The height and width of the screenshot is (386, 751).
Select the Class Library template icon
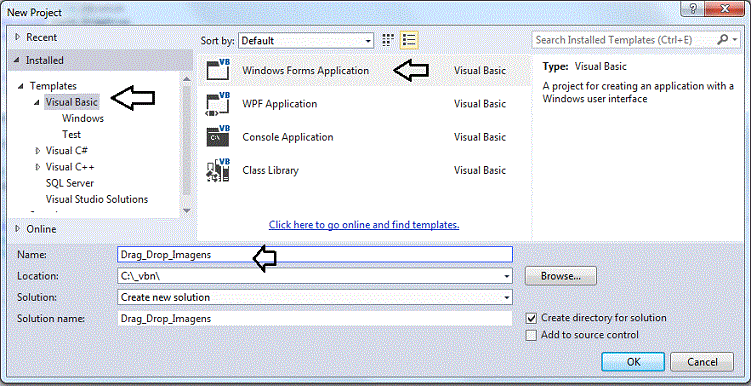tap(218, 170)
